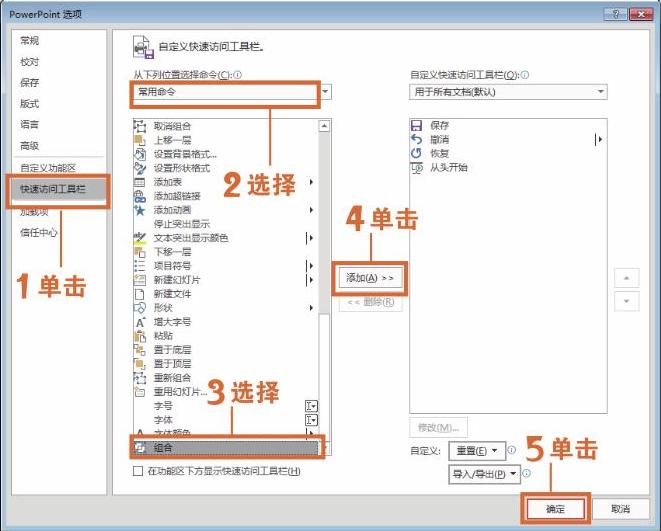
Task: Select the 添加表 table icon
Action: pos(140,182)
